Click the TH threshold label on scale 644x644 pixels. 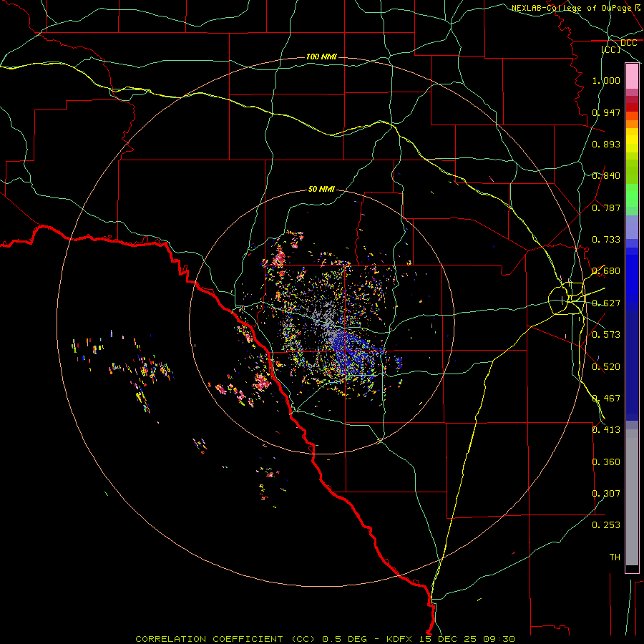tap(615, 557)
